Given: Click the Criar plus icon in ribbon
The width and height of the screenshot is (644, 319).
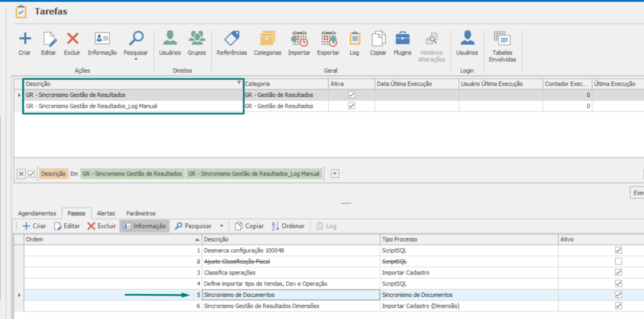Looking at the screenshot, I should pyautogui.click(x=25, y=39).
